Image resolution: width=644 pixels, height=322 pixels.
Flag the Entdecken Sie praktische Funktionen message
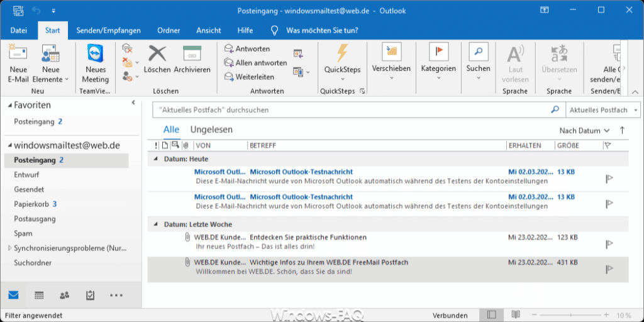[x=609, y=245]
